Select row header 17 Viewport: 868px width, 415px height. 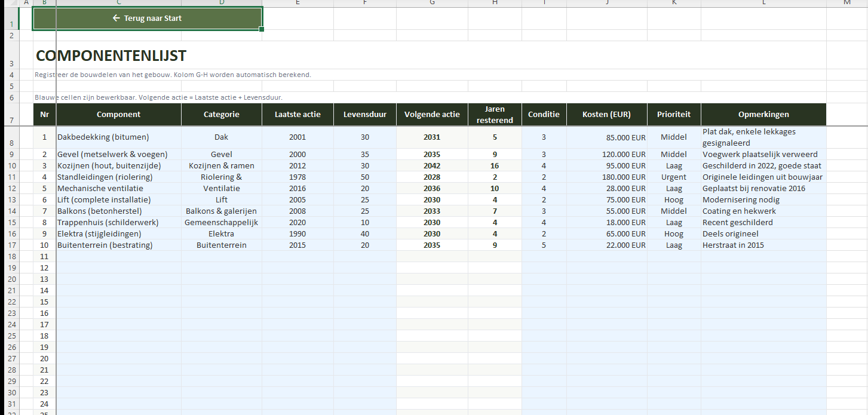(x=10, y=245)
